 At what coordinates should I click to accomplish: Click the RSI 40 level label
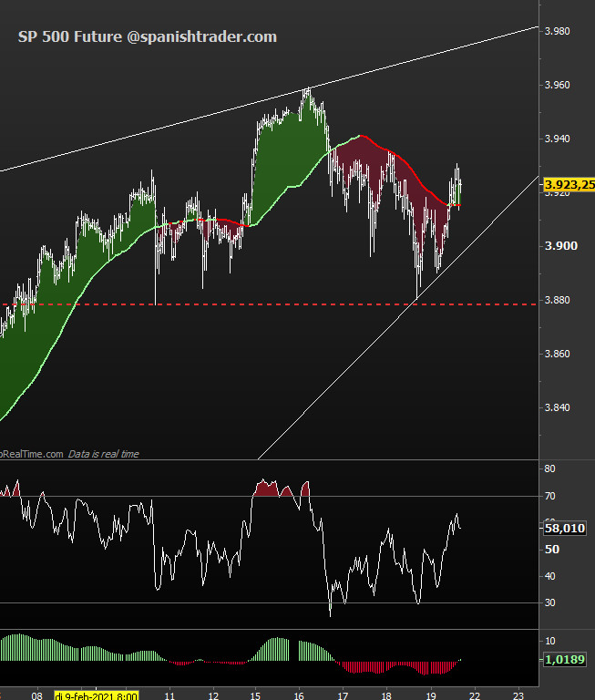pyautogui.click(x=550, y=576)
